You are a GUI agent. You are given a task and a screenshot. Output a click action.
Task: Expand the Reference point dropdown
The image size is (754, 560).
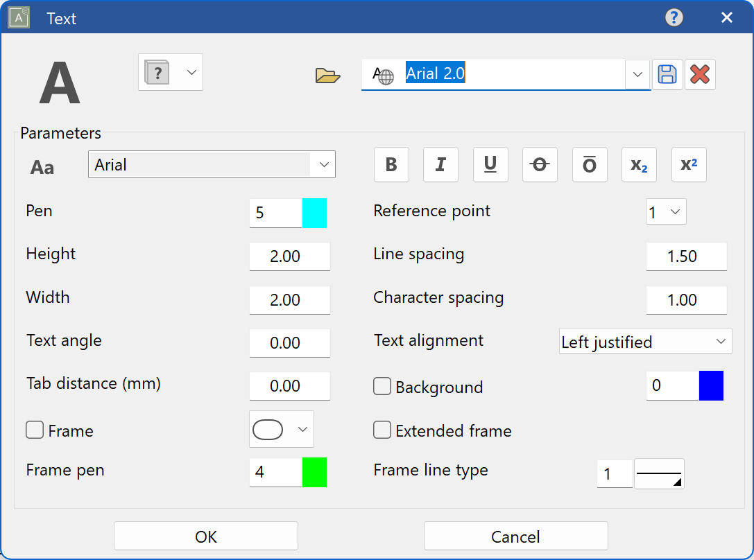(x=674, y=211)
